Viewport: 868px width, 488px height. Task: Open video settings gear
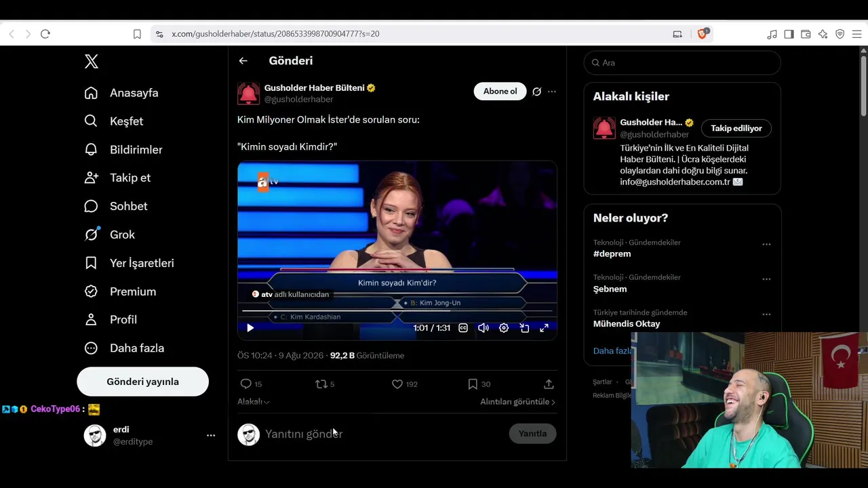click(x=504, y=328)
